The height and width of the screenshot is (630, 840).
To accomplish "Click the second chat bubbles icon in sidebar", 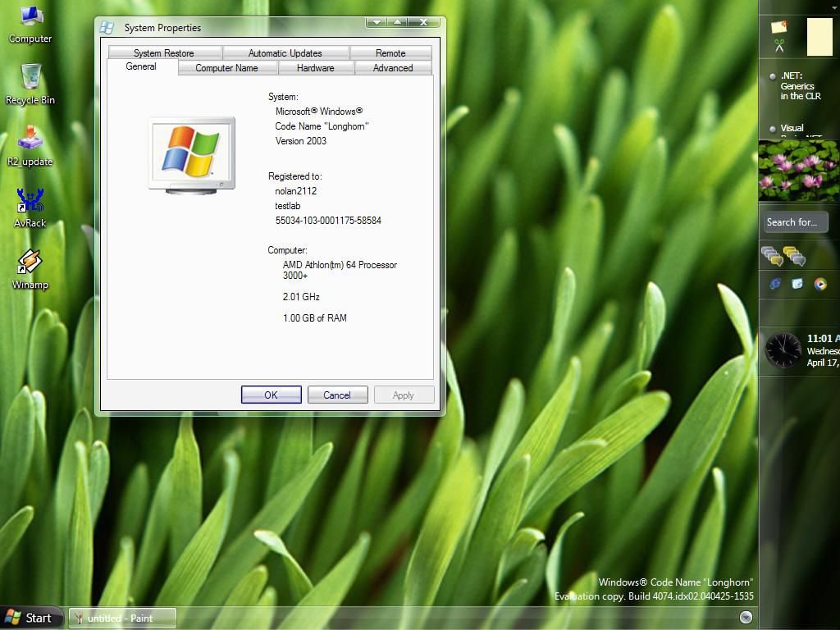I will pos(794,256).
